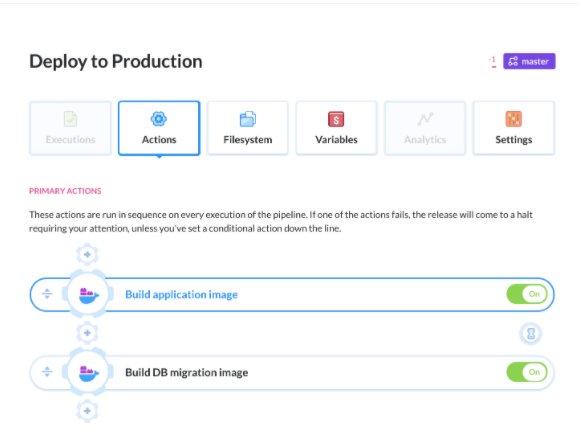
Task: Select the Actions tab
Action: pos(159,128)
